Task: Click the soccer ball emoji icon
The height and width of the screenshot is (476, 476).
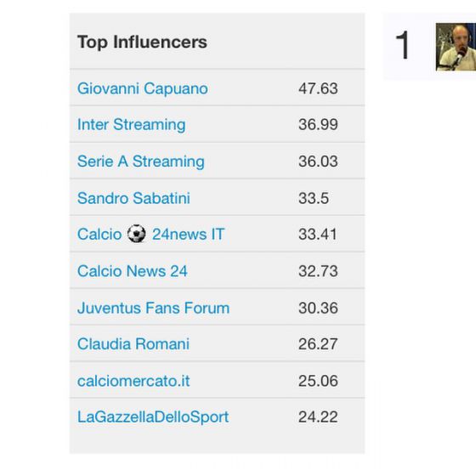Action: tap(136, 234)
